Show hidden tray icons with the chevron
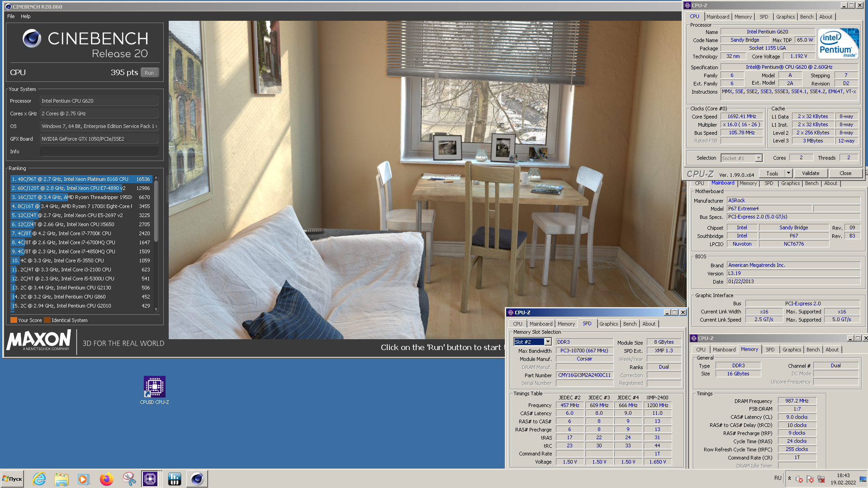The height and width of the screenshot is (488, 868). tap(789, 479)
